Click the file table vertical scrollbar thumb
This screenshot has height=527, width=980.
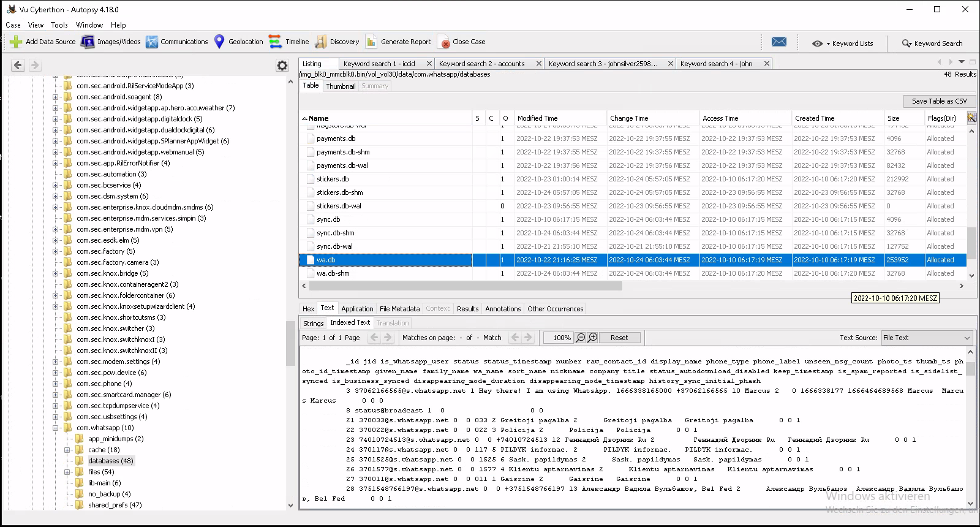(971, 243)
